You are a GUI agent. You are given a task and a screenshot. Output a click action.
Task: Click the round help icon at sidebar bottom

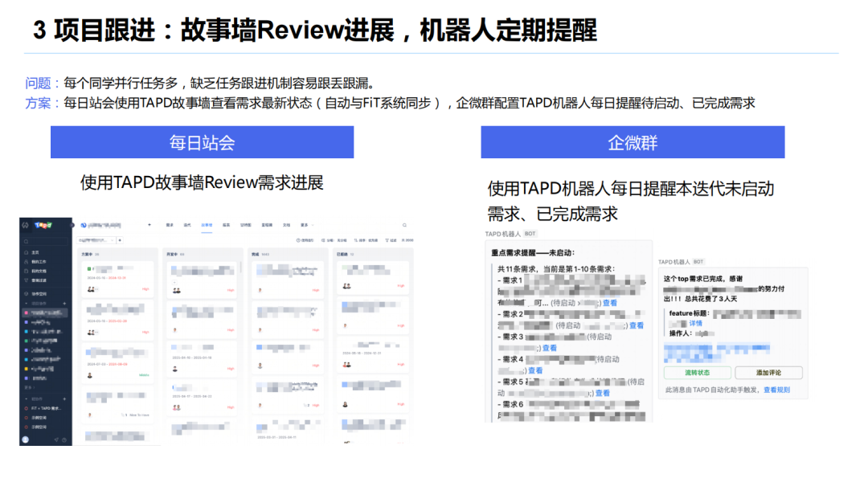point(64,440)
